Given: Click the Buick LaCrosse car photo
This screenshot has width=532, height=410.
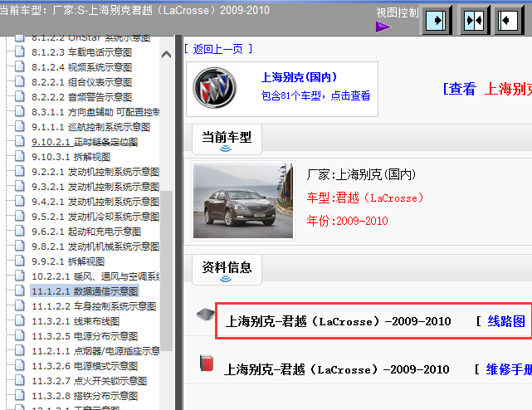Looking at the screenshot, I should (243, 201).
